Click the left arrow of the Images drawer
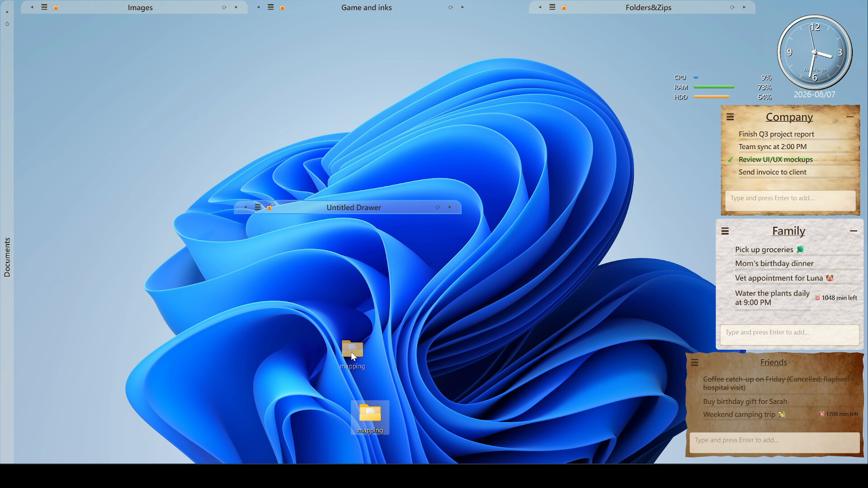The image size is (868, 488). (32, 7)
